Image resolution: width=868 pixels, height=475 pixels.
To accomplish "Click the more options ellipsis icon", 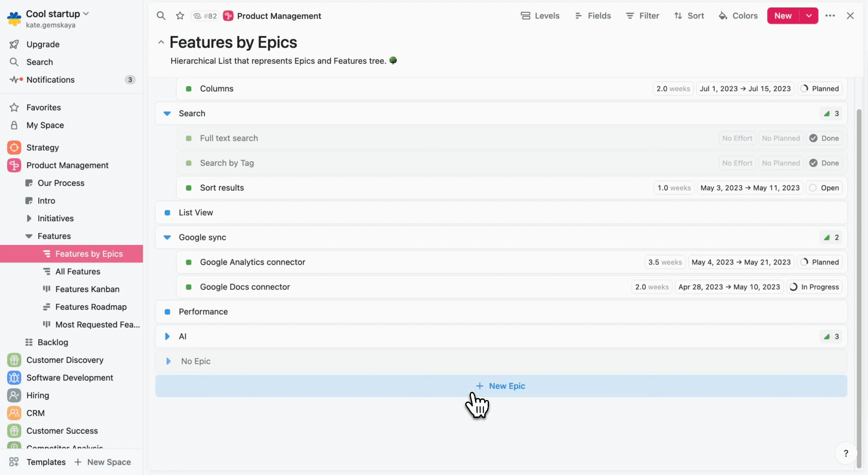I will [x=830, y=15].
